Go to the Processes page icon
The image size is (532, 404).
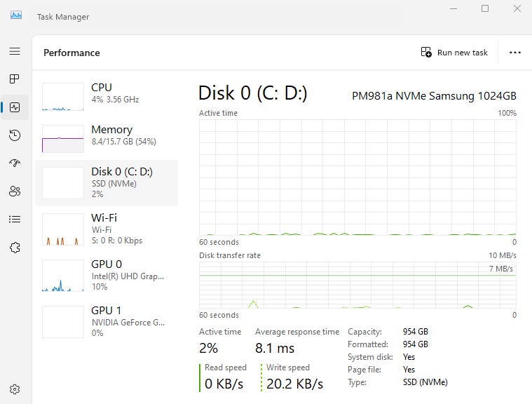[x=15, y=79]
